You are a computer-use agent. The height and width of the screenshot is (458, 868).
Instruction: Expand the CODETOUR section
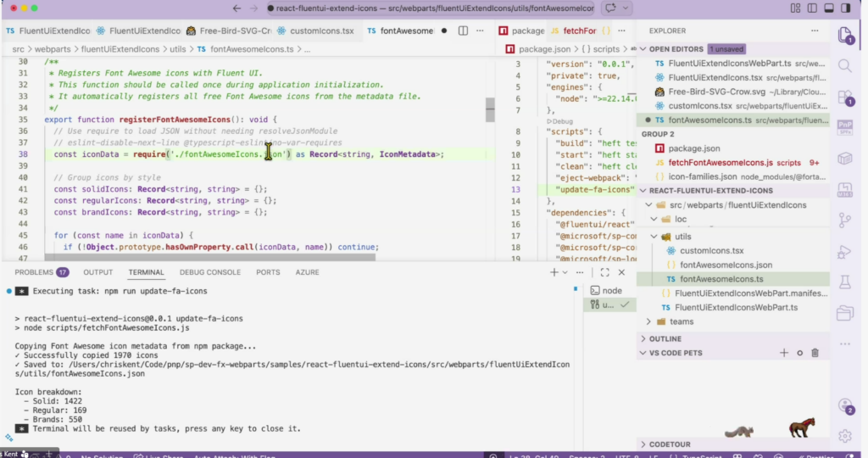[670, 444]
